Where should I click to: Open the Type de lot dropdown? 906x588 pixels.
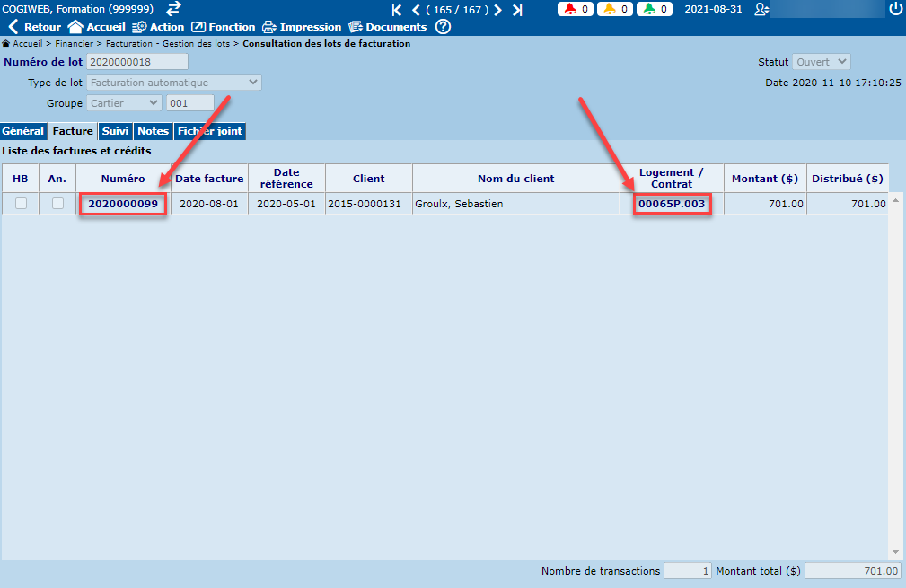point(174,83)
